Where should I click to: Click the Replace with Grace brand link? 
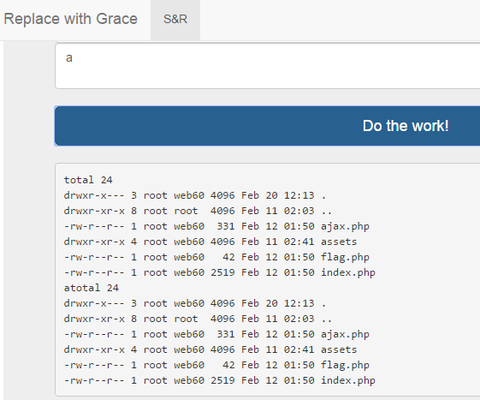(x=70, y=19)
